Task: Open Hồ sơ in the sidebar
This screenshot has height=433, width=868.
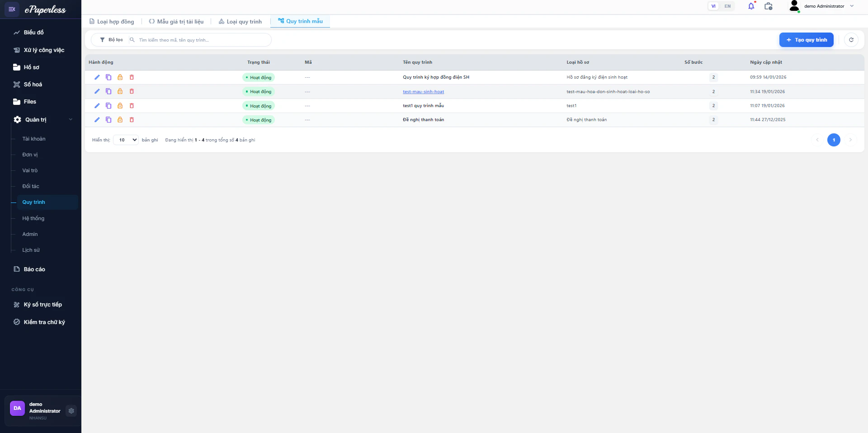Action: click(x=31, y=67)
